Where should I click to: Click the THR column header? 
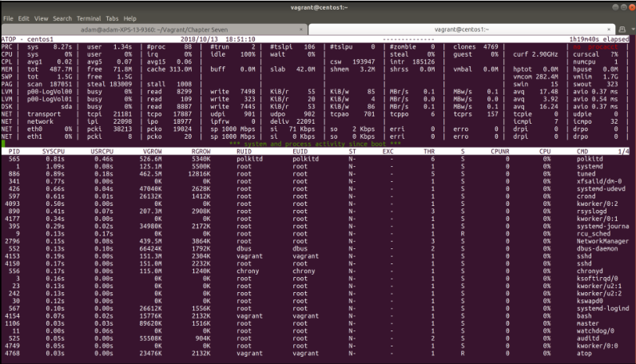429,152
